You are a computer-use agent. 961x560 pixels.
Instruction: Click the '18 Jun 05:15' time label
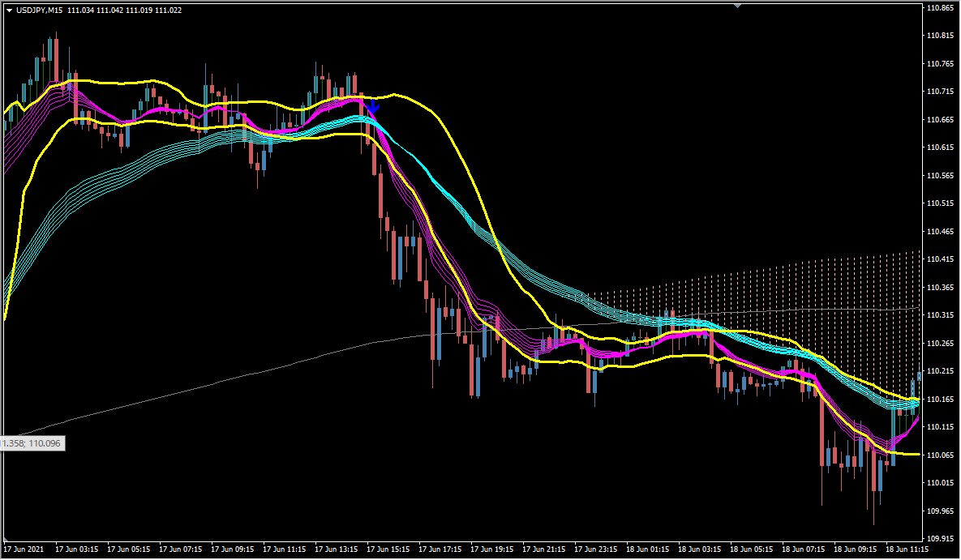coord(752,549)
